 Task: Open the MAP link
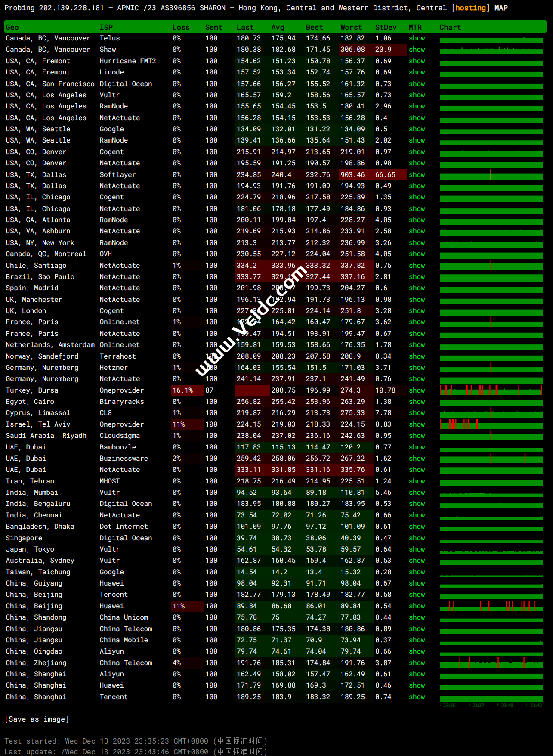tap(501, 8)
